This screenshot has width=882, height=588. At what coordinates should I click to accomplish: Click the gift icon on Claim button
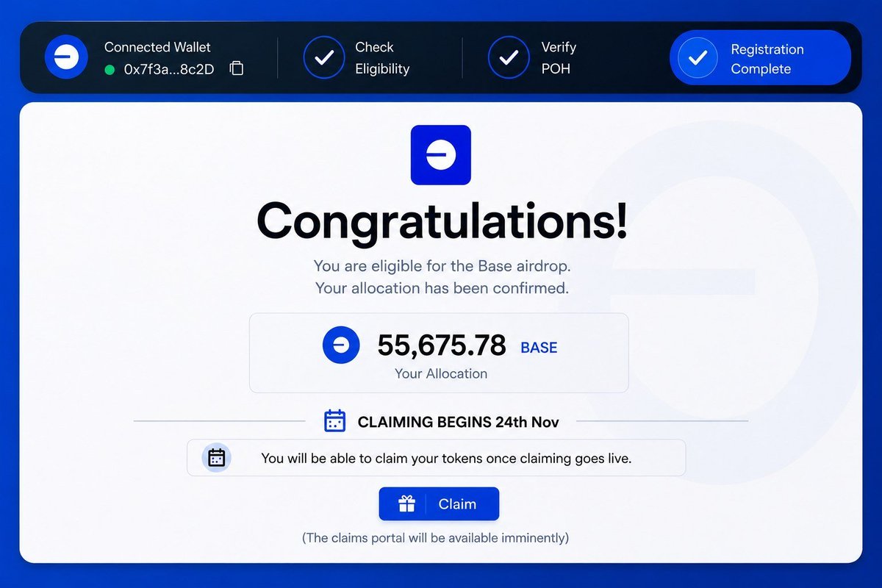pos(406,504)
